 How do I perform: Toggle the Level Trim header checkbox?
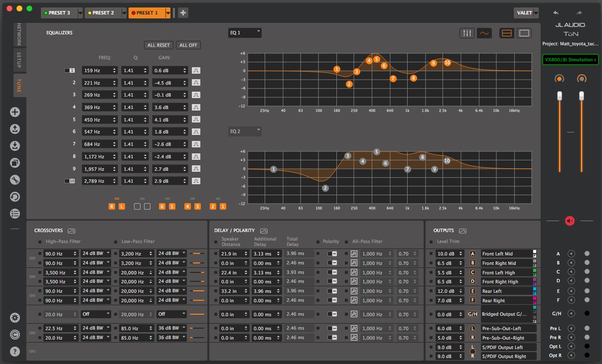tap(432, 242)
